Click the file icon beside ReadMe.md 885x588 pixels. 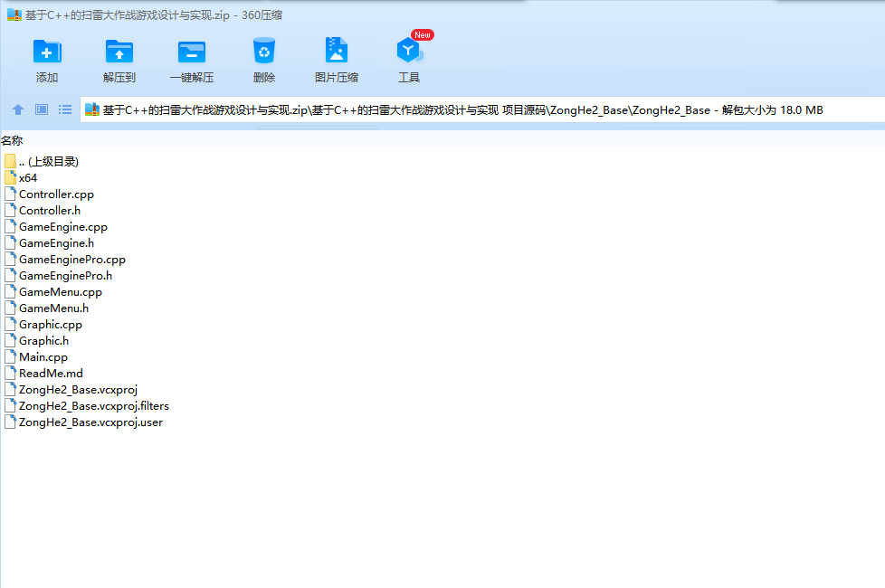(x=10, y=373)
